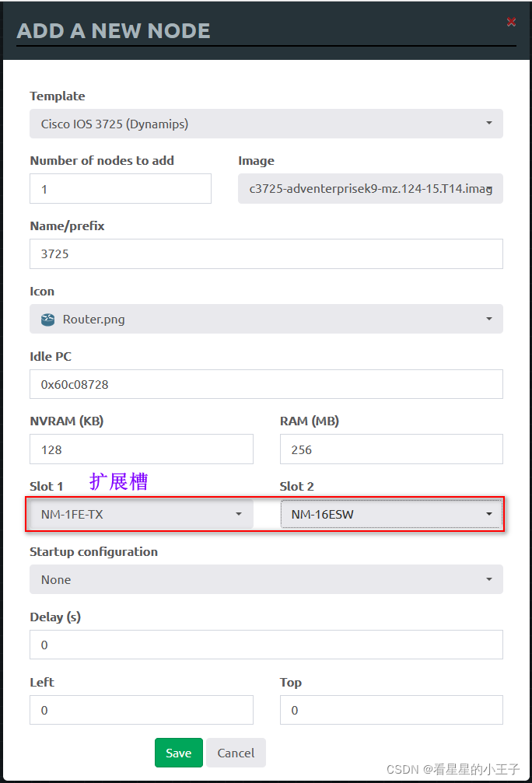Click the Idle PC value field

tap(266, 385)
